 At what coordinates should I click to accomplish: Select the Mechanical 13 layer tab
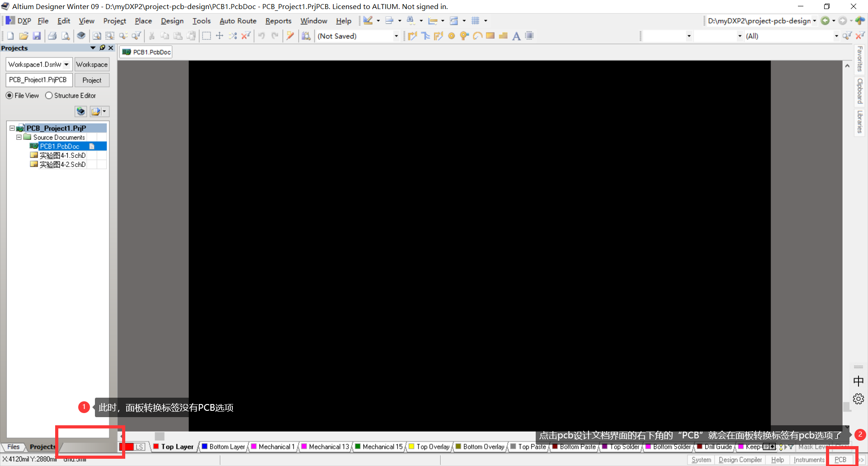325,447
